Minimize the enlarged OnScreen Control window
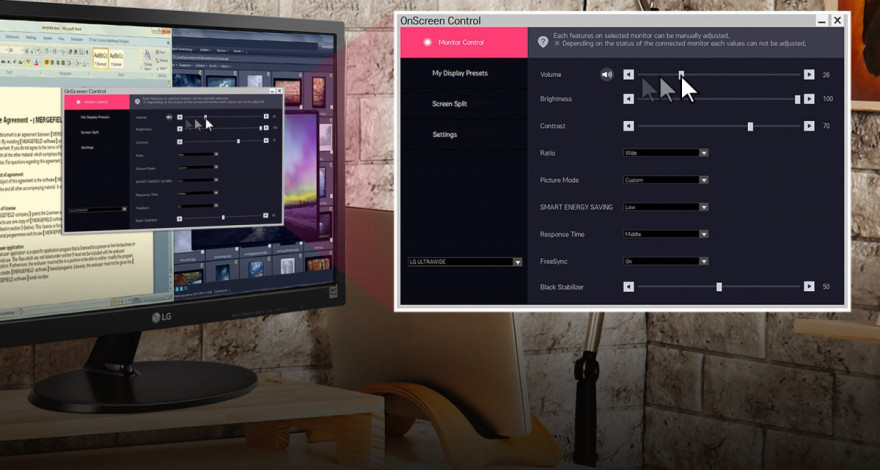 click(822, 21)
